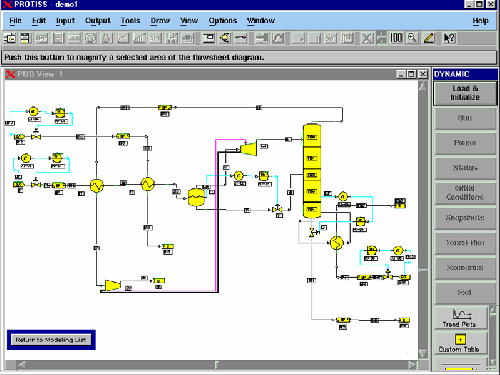Click the PFD View horizontal scrollbar right arrow
The height and width of the screenshot is (375, 500).
click(x=413, y=365)
